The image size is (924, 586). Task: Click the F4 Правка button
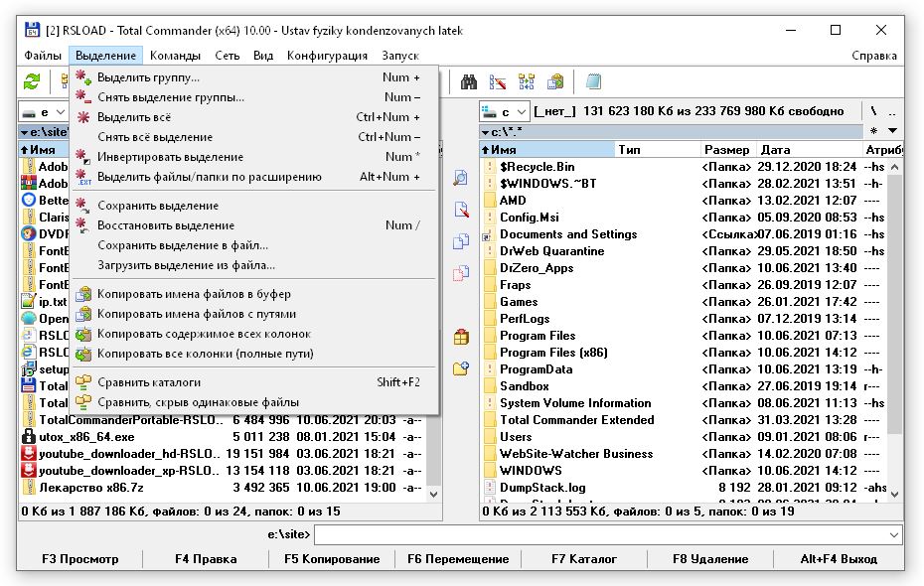[x=206, y=559]
